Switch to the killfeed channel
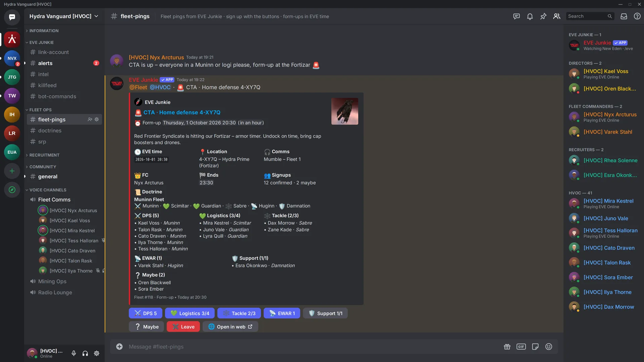The width and height of the screenshot is (644, 362). pos(64,85)
